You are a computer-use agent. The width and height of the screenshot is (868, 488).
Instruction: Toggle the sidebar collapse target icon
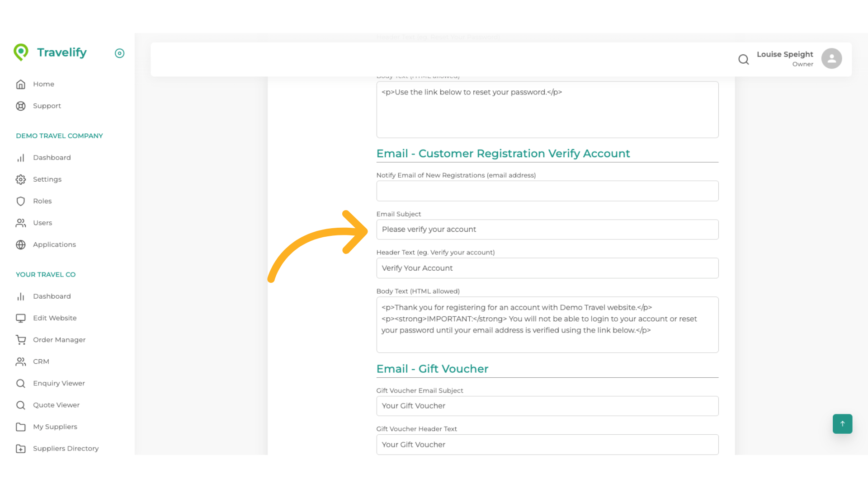119,53
